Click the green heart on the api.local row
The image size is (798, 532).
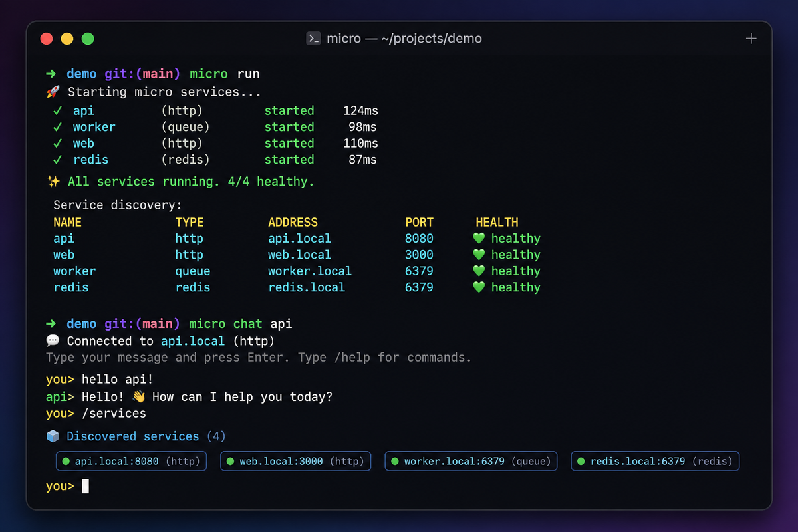point(479,239)
